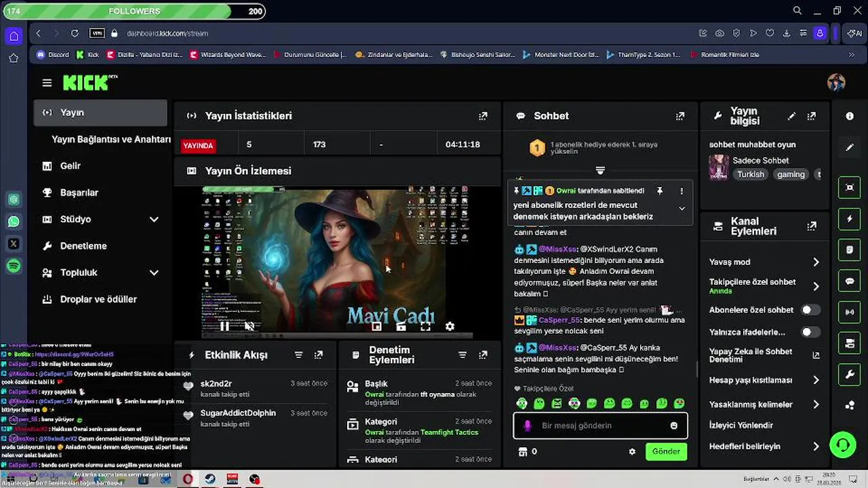The height and width of the screenshot is (488, 868).
Task: Enter fullscreen on stream preview
Action: pyautogui.click(x=425, y=327)
